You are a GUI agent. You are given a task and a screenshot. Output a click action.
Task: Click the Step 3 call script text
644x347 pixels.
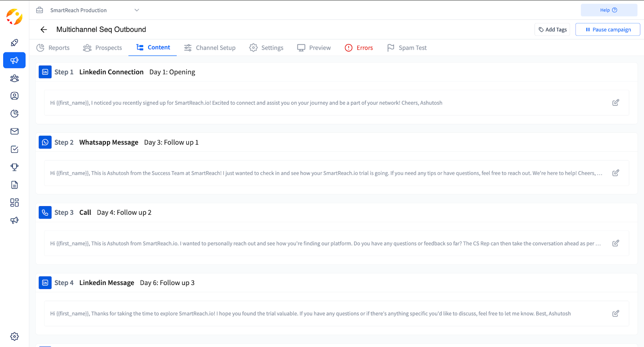click(x=326, y=244)
